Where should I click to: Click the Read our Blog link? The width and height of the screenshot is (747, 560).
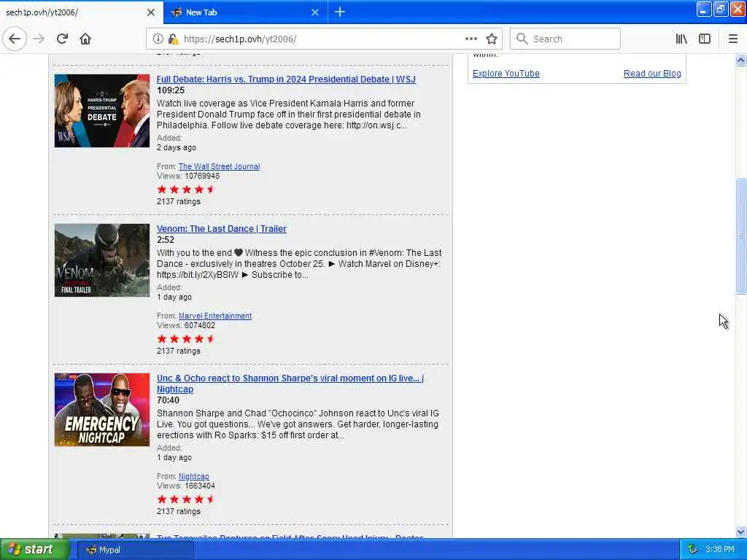tap(652, 74)
